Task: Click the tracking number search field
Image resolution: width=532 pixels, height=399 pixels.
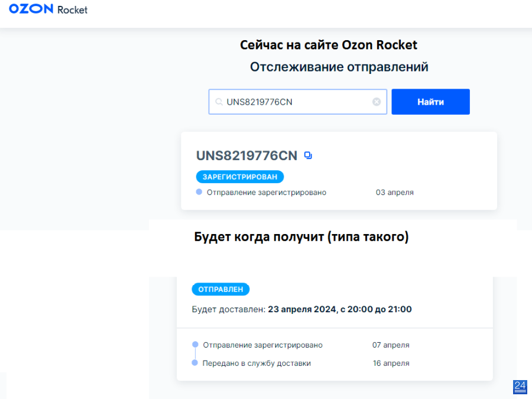Action: 297,102
